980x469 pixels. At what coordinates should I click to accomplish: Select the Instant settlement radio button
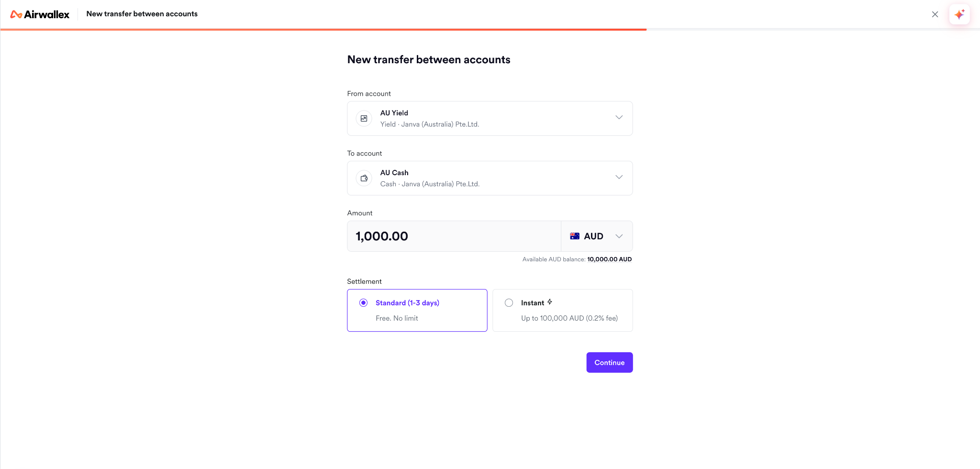tap(509, 303)
